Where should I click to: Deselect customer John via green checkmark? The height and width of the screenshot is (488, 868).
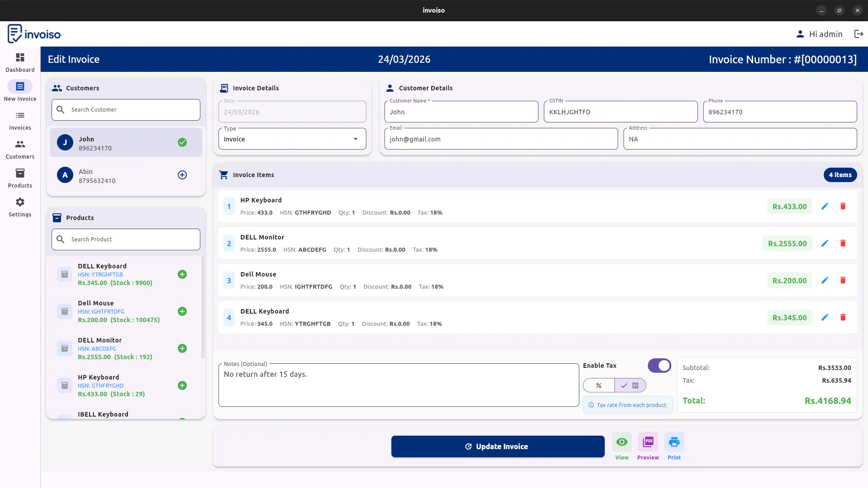[182, 142]
